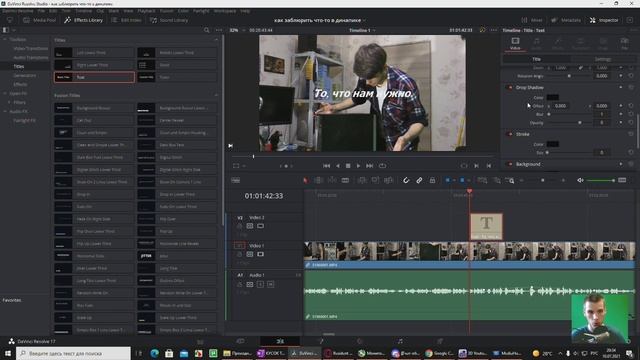Search the effects library with magnifier icon
This screenshot has height=360, width=640.
[207, 30]
